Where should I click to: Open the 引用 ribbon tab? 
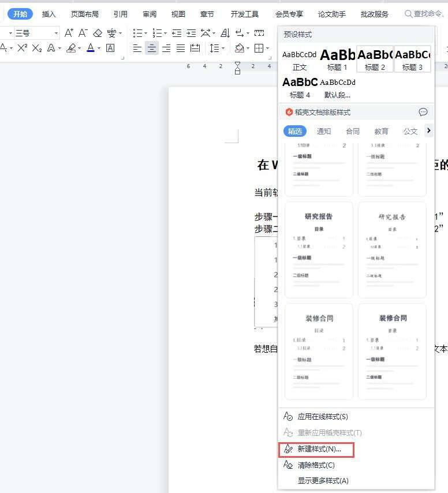(x=121, y=14)
